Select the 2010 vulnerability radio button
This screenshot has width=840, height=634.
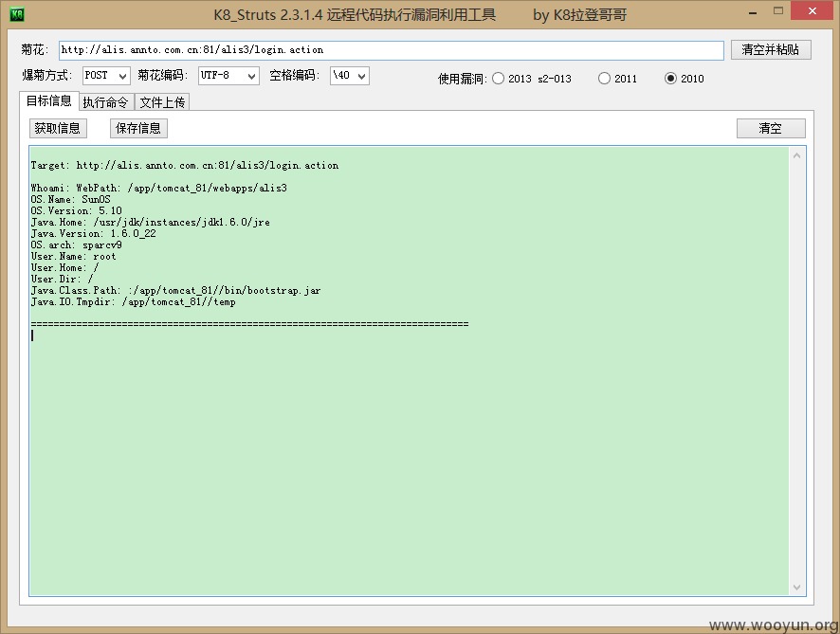tap(670, 78)
